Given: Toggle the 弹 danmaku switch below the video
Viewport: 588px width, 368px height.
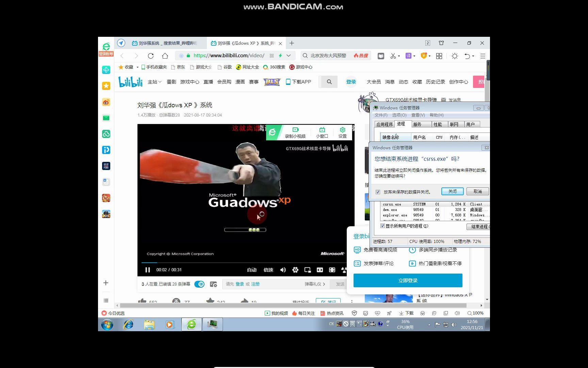Looking at the screenshot, I should [199, 284].
